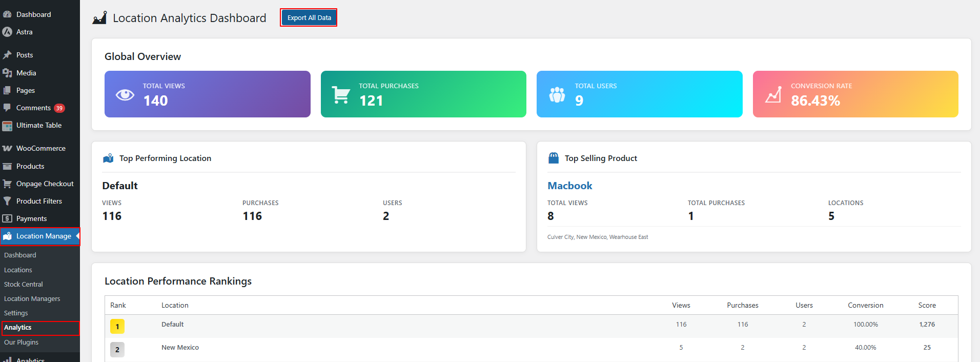Click the rank 1 gold badge
The image size is (980, 362).
coord(117,327)
